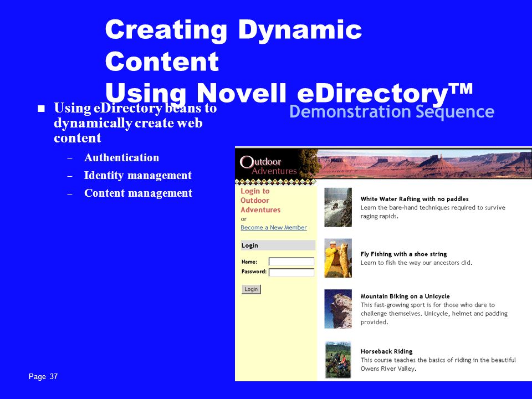Select 'Mountain Biking on a Unicycle' heading
532x399 pixels.
click(x=405, y=296)
